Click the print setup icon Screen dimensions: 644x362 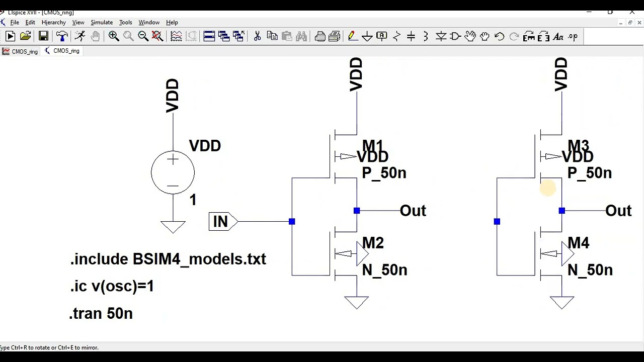(x=335, y=36)
